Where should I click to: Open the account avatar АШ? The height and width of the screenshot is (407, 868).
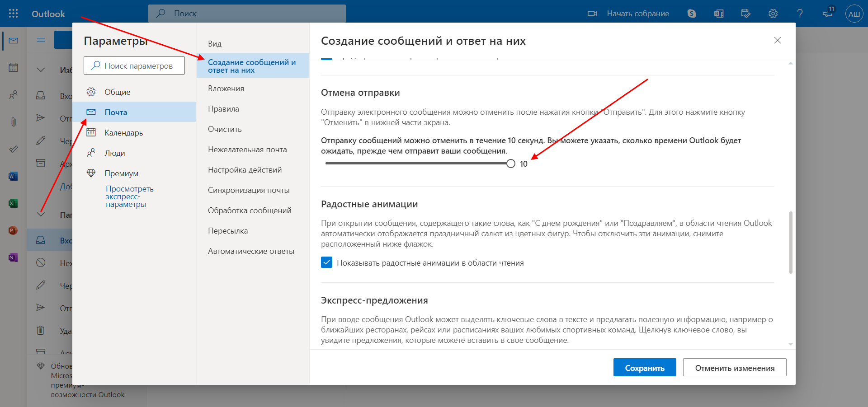coord(854,14)
